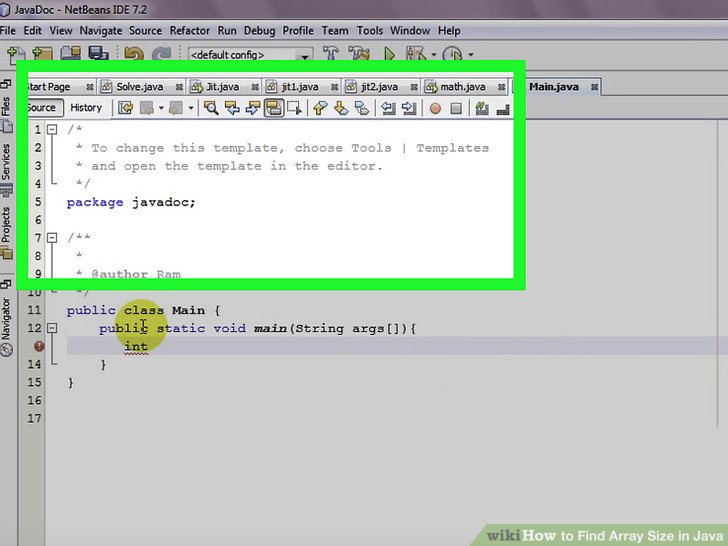Click the New Project toolbar icon

point(42,54)
